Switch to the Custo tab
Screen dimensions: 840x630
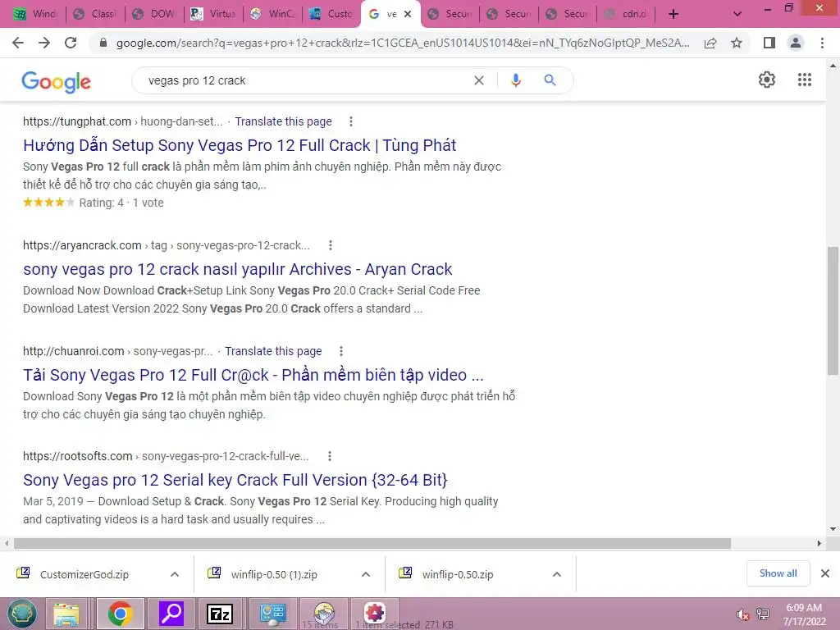331,14
